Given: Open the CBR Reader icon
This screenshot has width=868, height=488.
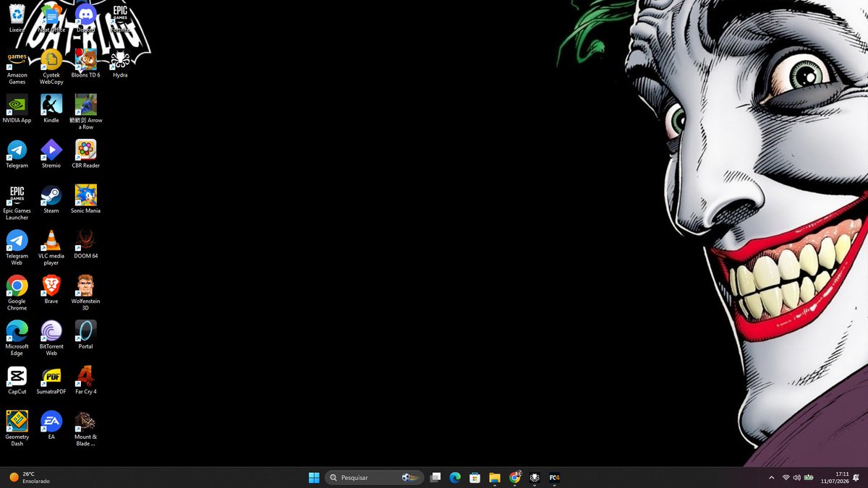Looking at the screenshot, I should point(85,154).
